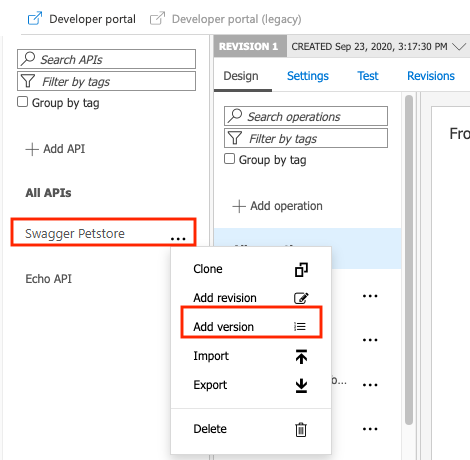Screen dimensions: 470x460
Task: Click the Add revision pencil icon
Action: click(301, 298)
